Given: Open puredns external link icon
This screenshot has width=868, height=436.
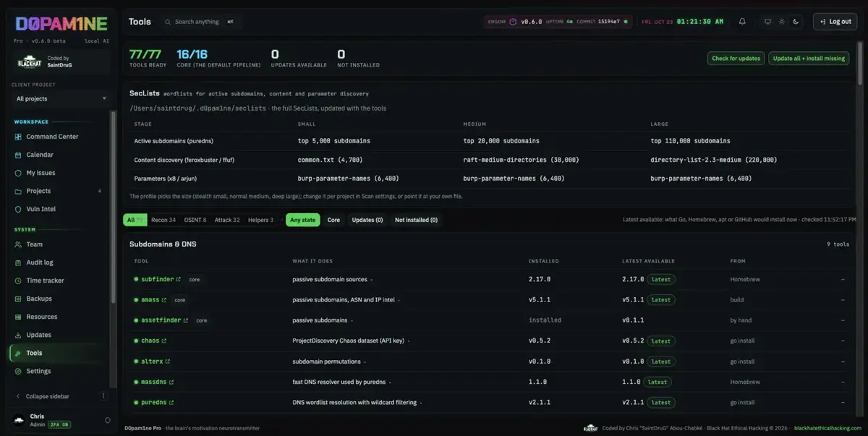Looking at the screenshot, I should pos(171,403).
